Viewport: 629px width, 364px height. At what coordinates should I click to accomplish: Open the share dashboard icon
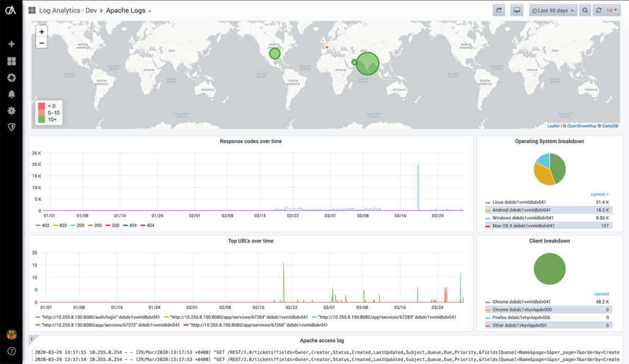point(498,10)
